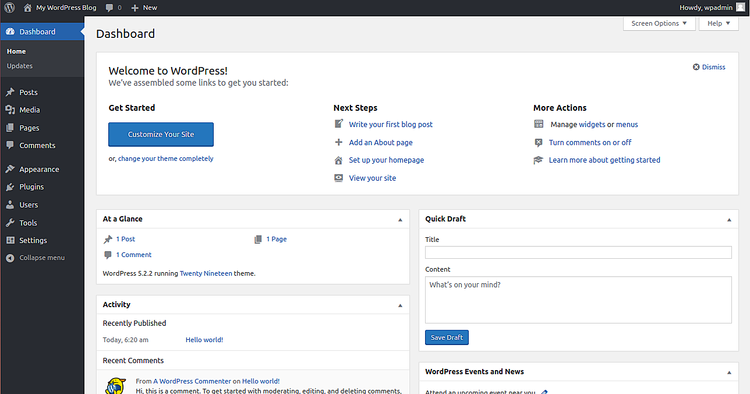The width and height of the screenshot is (750, 394).
Task: Click the WordPress logo in admin bar
Action: 10,8
